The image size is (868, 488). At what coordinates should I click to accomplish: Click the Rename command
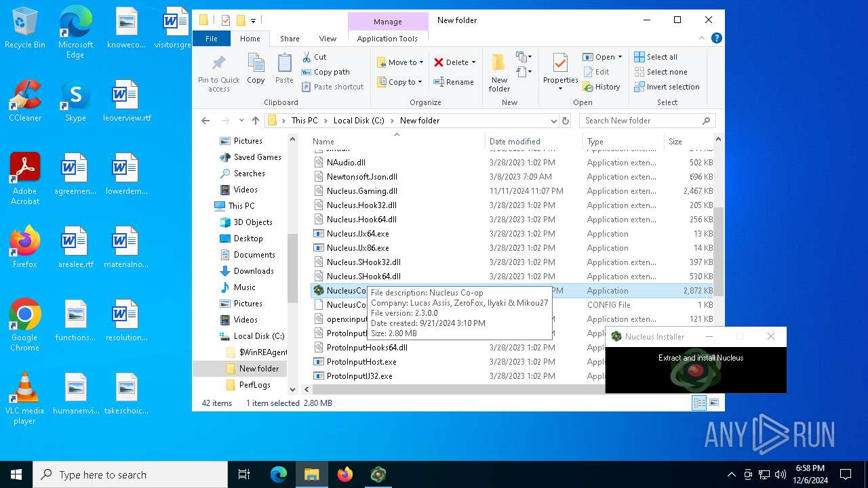coord(454,82)
